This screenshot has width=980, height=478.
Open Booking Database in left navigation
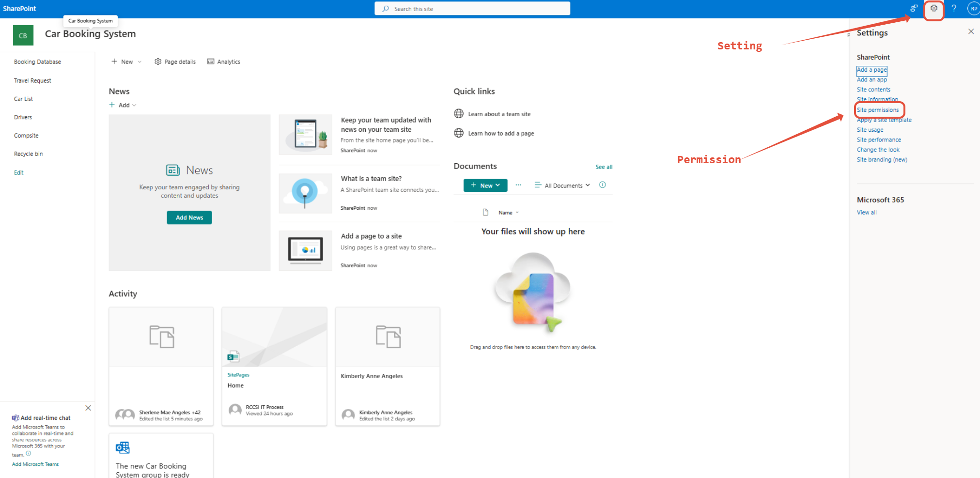37,62
